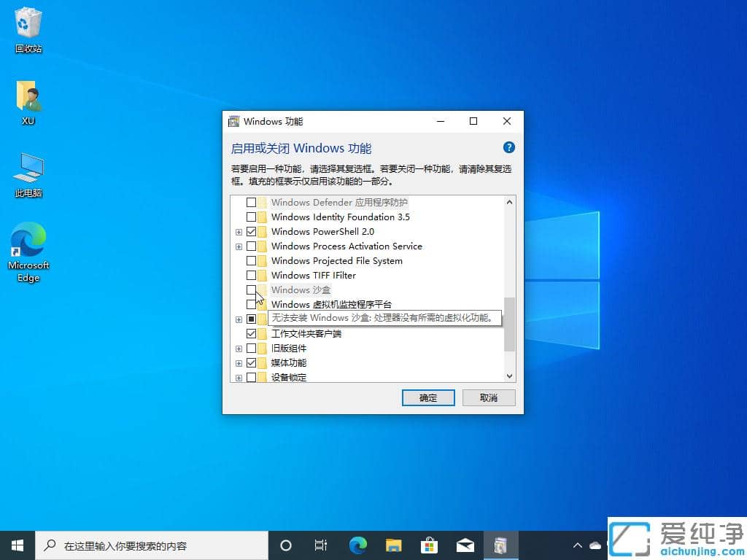This screenshot has width=747, height=560.
Task: Enable the Windows TIFF IFilter checkbox
Action: pos(252,275)
